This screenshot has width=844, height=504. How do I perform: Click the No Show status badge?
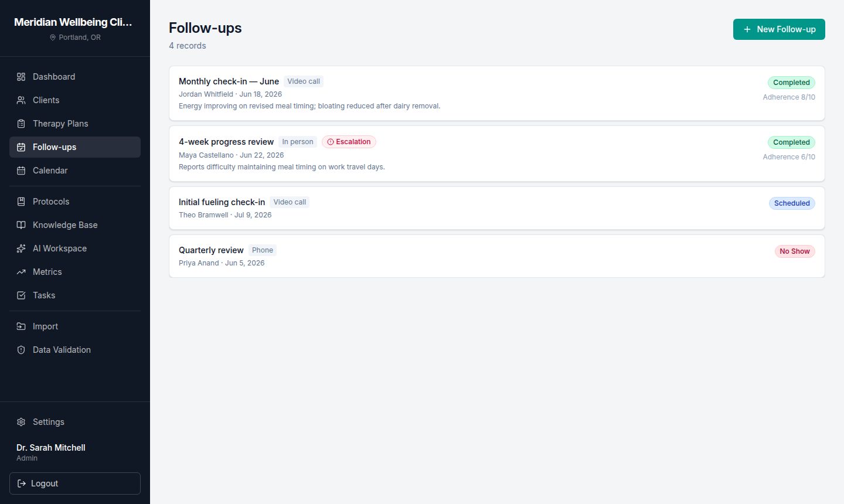point(795,251)
